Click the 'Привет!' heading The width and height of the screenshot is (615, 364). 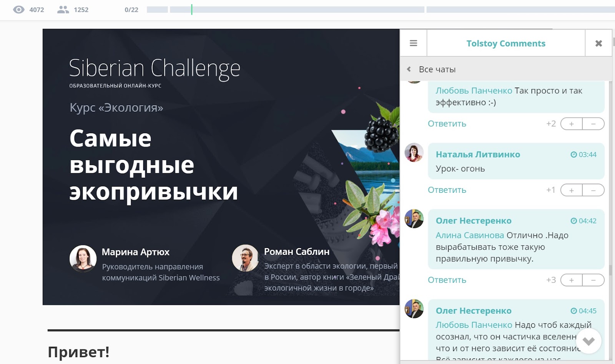coord(78,352)
